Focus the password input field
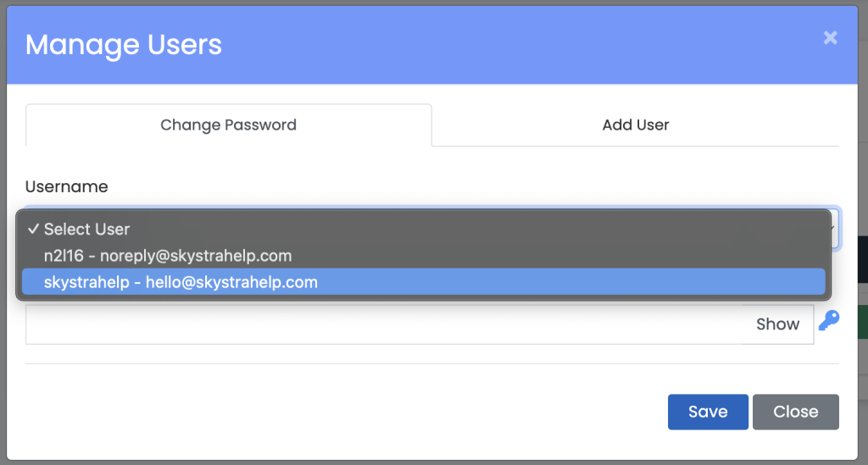 tap(381, 324)
